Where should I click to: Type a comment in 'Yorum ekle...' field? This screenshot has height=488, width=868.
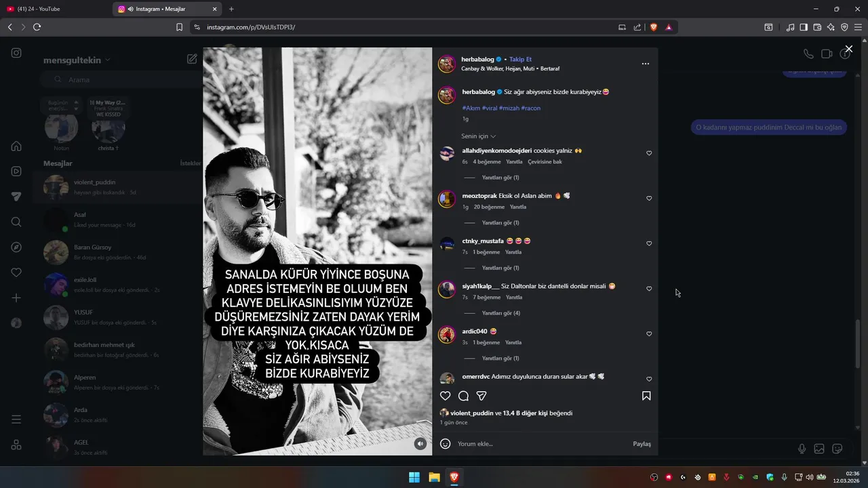pyautogui.click(x=542, y=444)
